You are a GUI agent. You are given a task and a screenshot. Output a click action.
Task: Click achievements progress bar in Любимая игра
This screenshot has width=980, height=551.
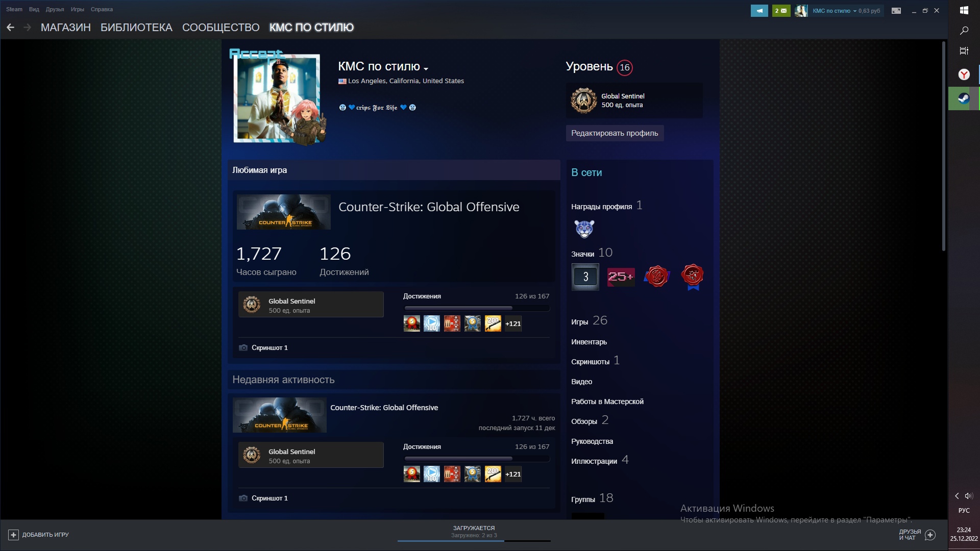[x=477, y=308]
